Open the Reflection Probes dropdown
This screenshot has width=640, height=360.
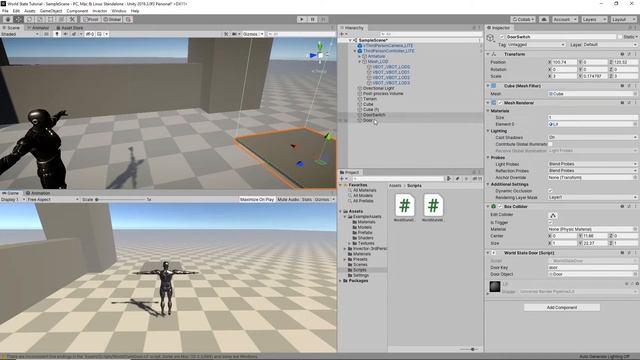(x=593, y=171)
